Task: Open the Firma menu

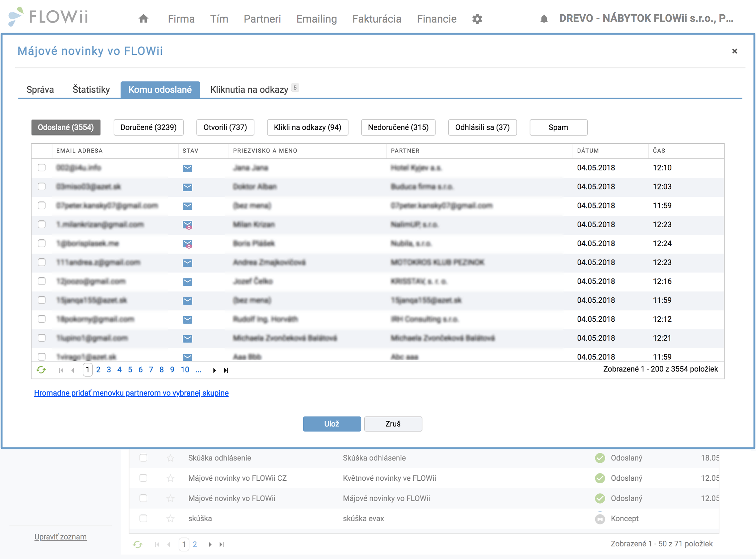Action: 181,19
